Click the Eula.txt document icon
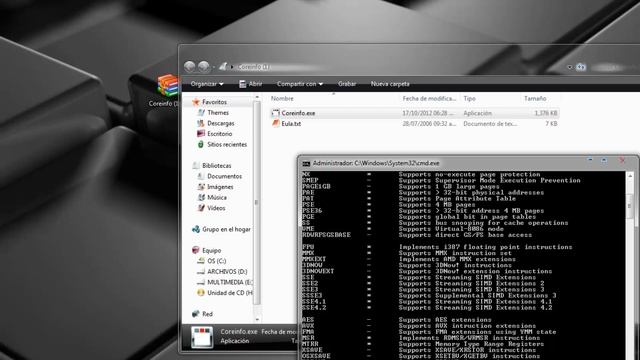640x360 pixels. 276,124
